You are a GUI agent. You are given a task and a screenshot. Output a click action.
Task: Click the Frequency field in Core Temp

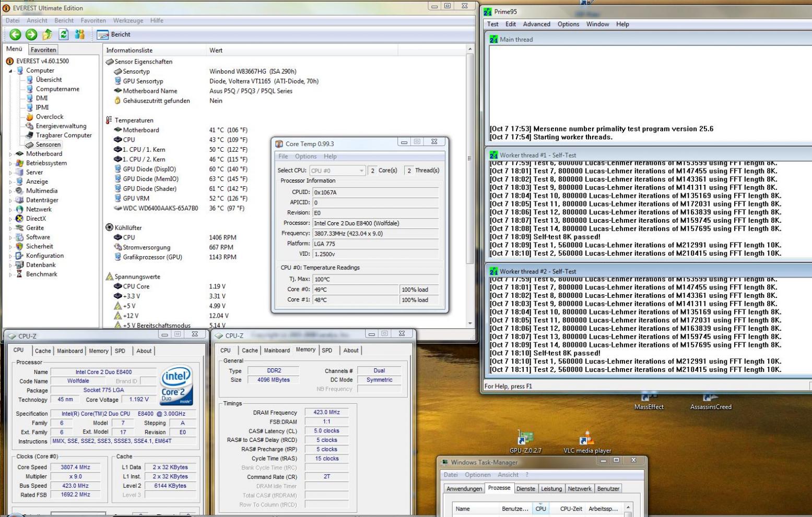click(375, 234)
